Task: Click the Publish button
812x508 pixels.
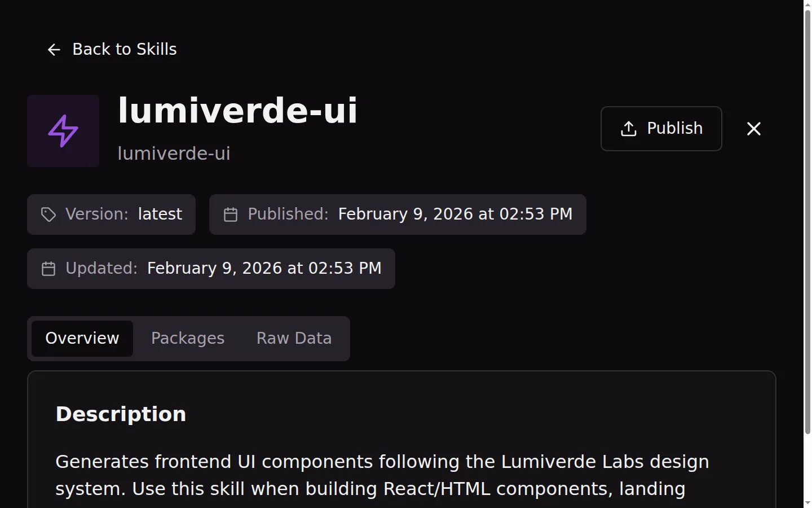Action: tap(661, 129)
